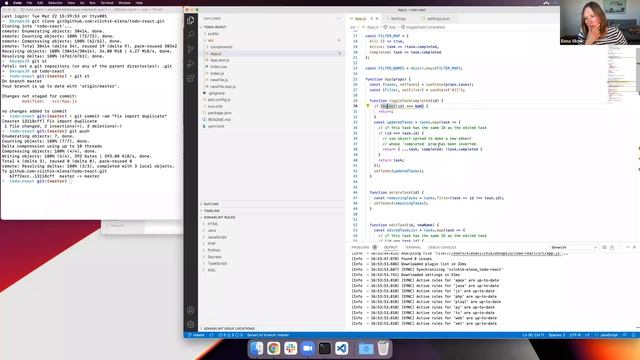This screenshot has width=640, height=360.
Task: Open yarn.lock in the explorer tree
Action: 216,126
